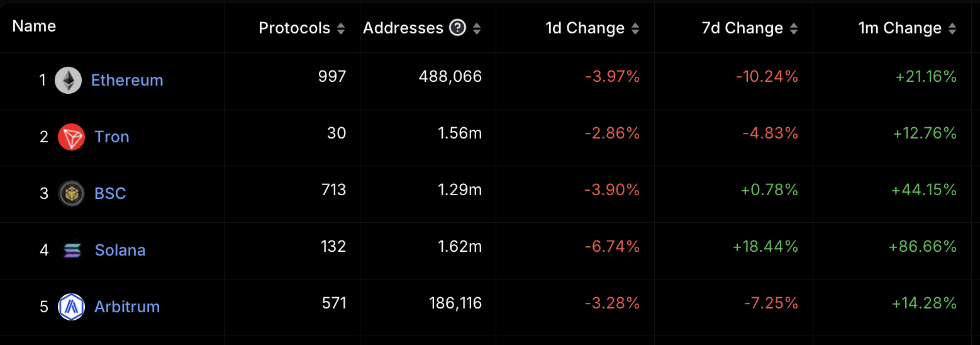
Task: Open the Ethereum chain link
Action: (x=127, y=81)
